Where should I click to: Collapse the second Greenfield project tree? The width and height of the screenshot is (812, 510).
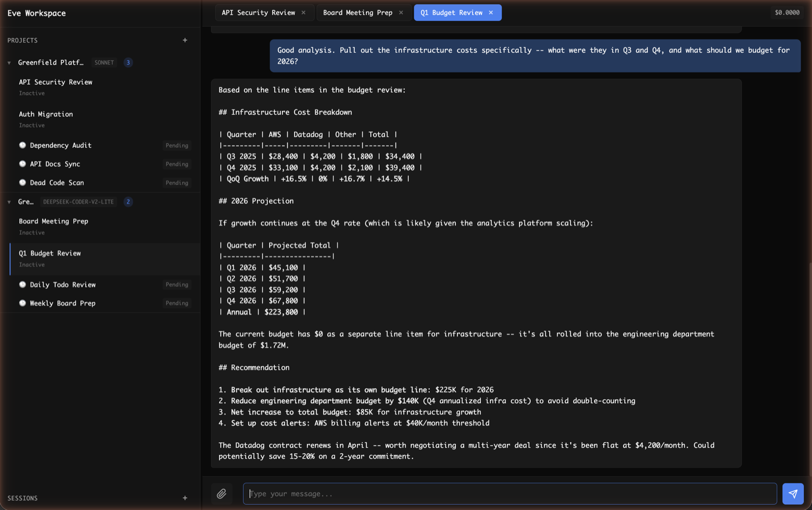click(x=9, y=202)
